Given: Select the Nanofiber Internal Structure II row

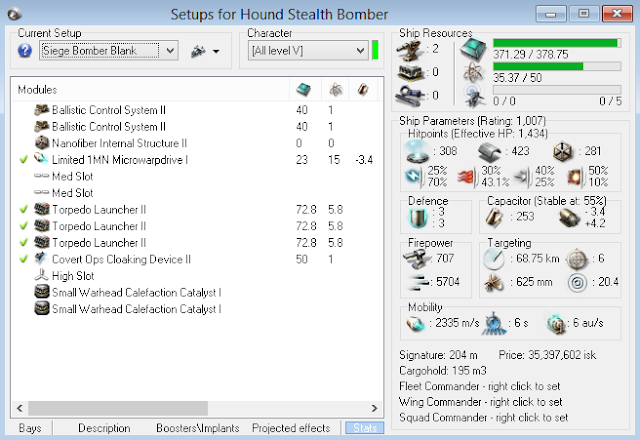Looking at the screenshot, I should [197, 143].
